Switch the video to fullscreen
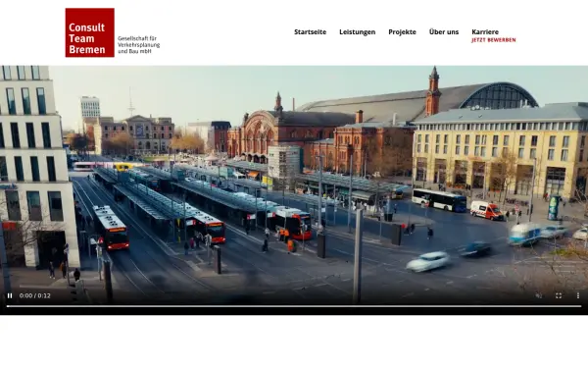588x368 pixels. point(559,296)
